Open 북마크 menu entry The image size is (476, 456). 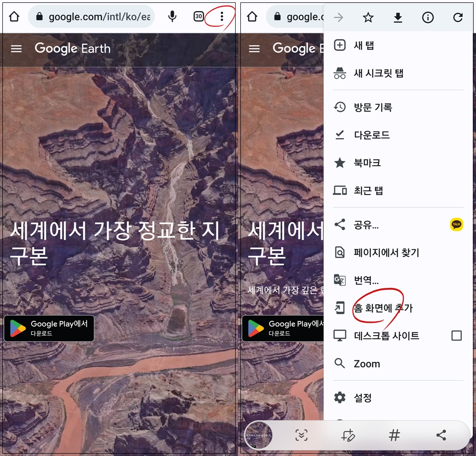(398, 163)
